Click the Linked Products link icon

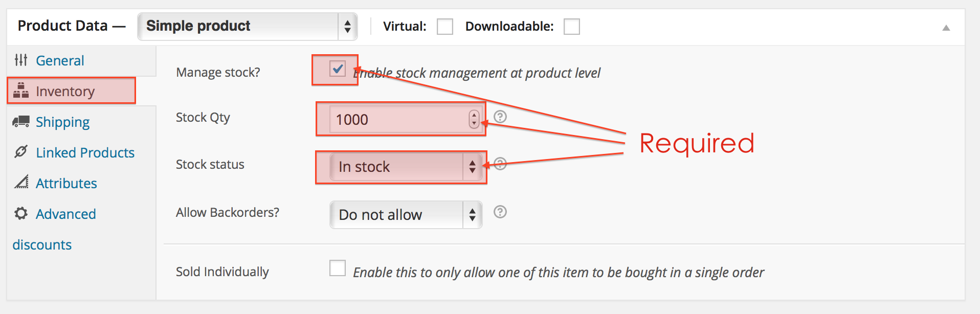point(21,152)
